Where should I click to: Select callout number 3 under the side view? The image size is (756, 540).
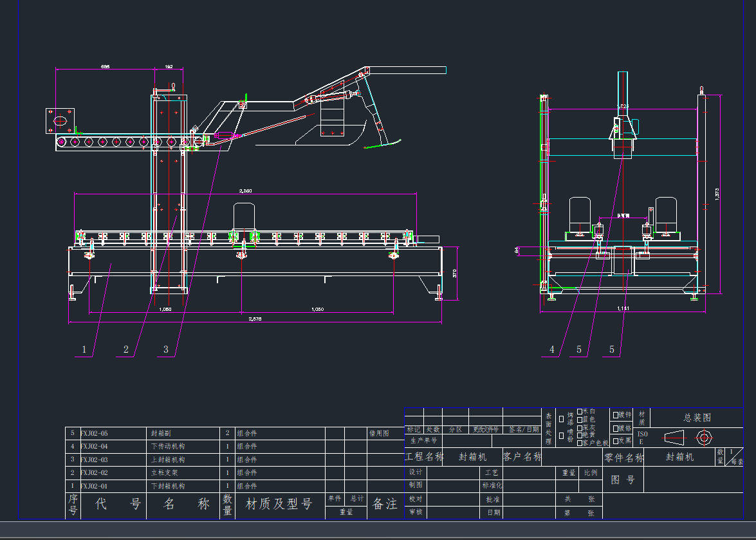(166, 349)
